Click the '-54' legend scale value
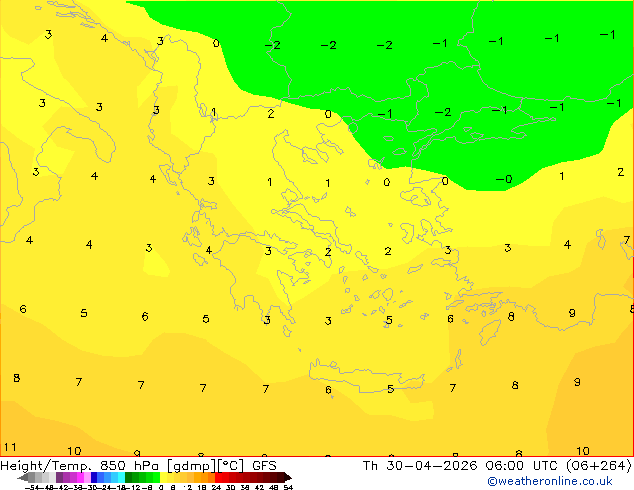This screenshot has width=634, height=490. [x=32, y=487]
